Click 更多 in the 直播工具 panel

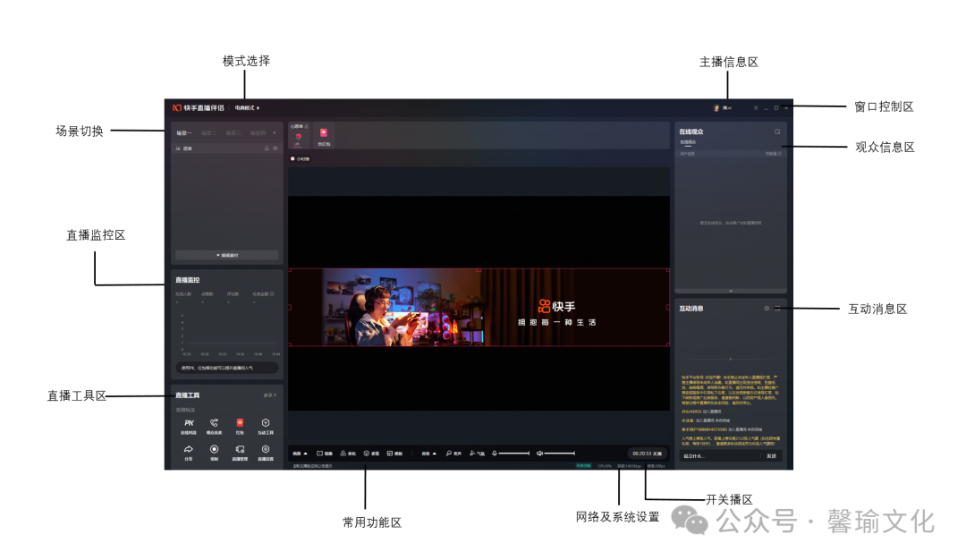pyautogui.click(x=269, y=395)
